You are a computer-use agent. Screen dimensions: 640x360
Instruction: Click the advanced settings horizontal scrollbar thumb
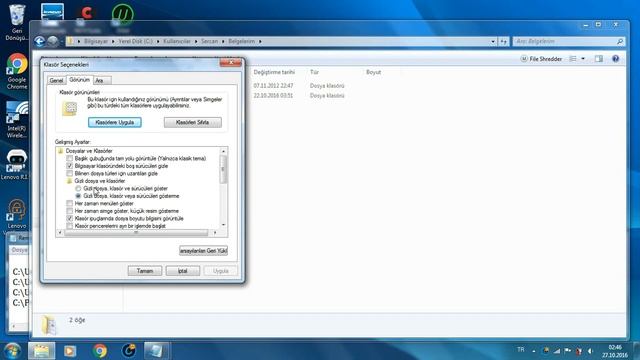point(136,233)
